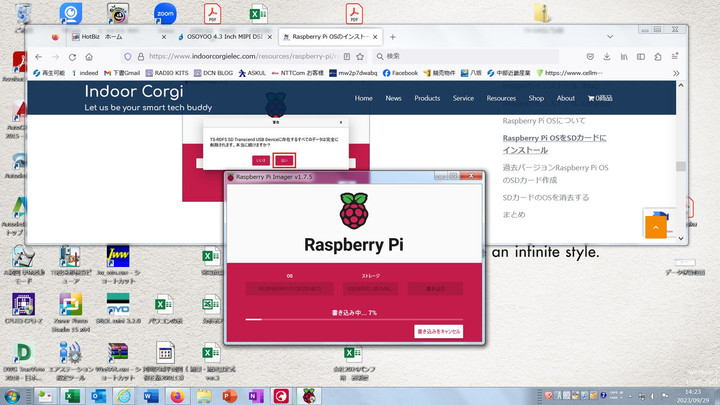
Task: Click the orange scroll-to-top button
Action: point(656,228)
